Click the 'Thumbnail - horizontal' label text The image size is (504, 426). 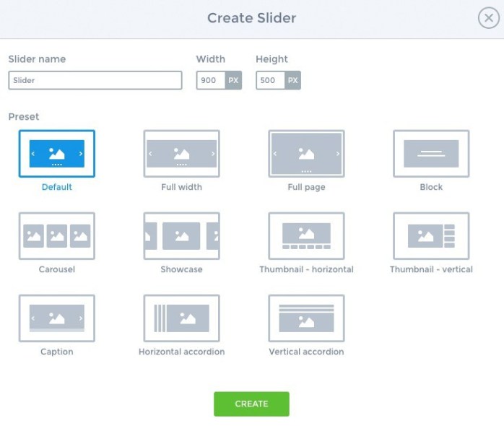coord(306,269)
